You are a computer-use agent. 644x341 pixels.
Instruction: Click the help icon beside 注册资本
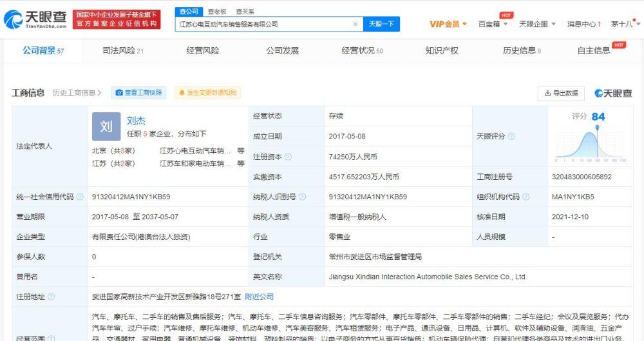click(289, 157)
